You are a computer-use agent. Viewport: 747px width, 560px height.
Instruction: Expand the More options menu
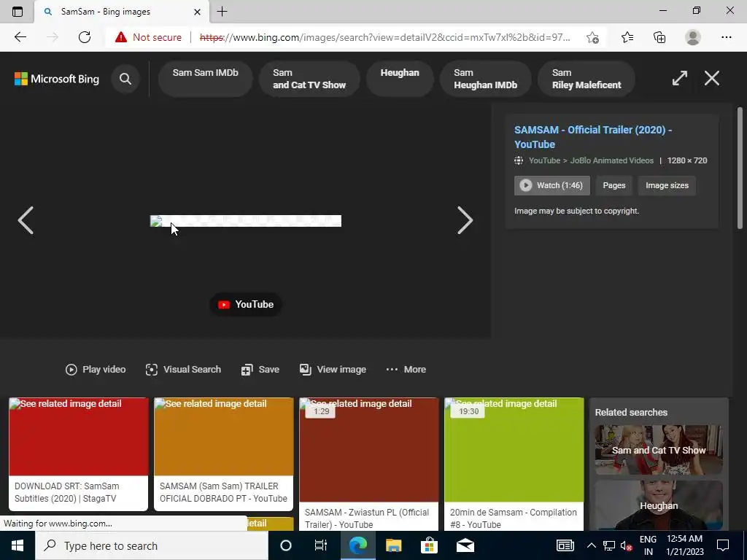click(406, 370)
